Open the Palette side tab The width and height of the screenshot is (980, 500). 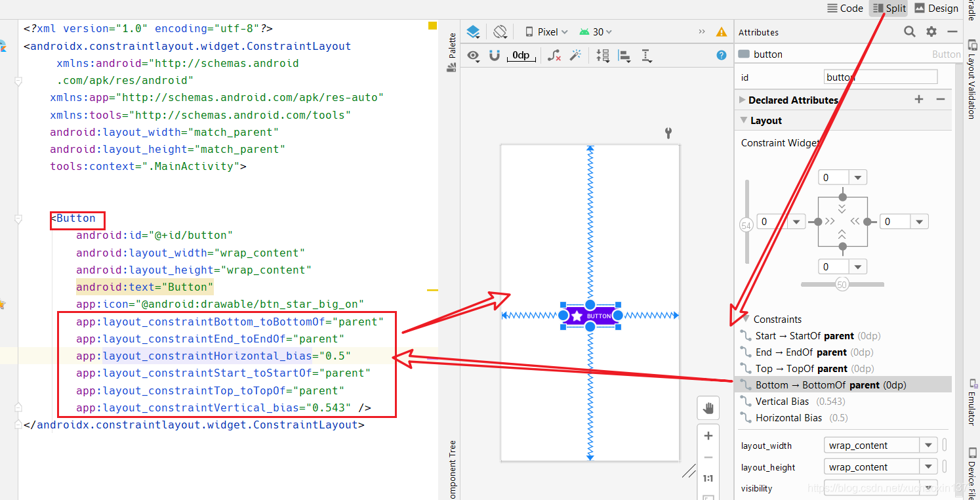coord(451,52)
